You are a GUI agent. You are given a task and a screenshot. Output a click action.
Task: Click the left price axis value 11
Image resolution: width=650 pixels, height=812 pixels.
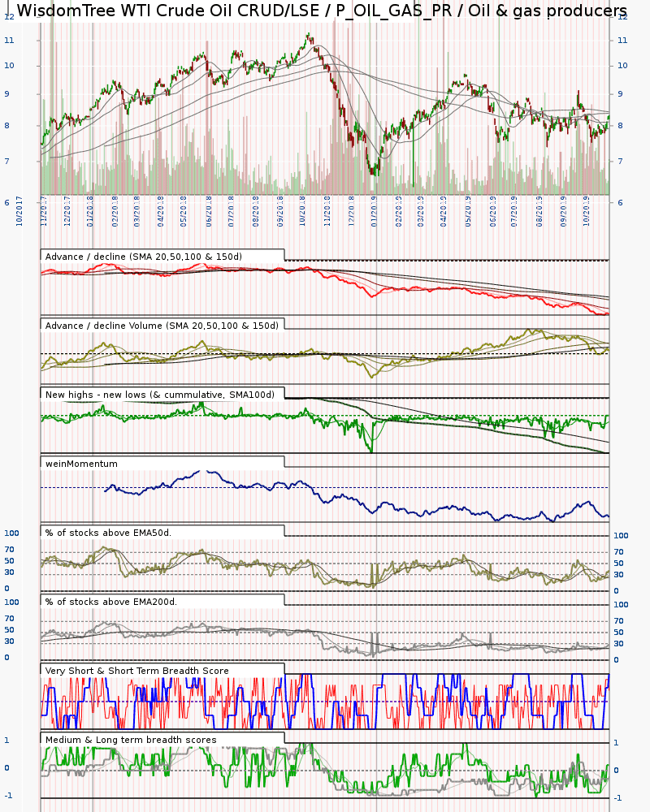point(9,40)
